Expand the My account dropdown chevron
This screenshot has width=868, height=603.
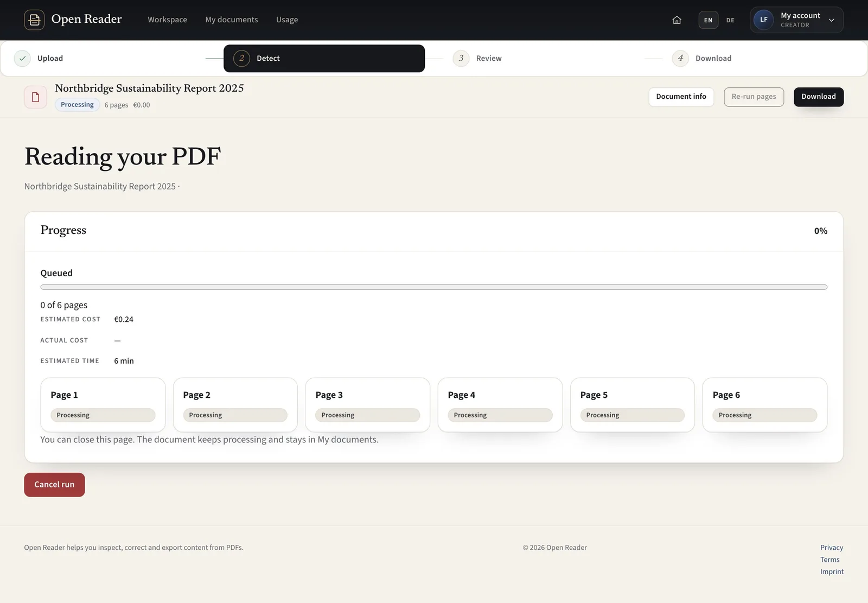[x=831, y=20]
